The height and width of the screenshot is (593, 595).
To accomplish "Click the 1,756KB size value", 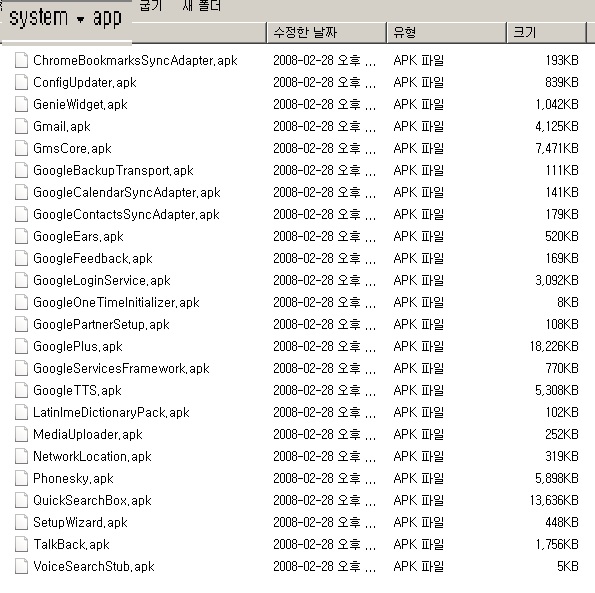I will pyautogui.click(x=557, y=544).
